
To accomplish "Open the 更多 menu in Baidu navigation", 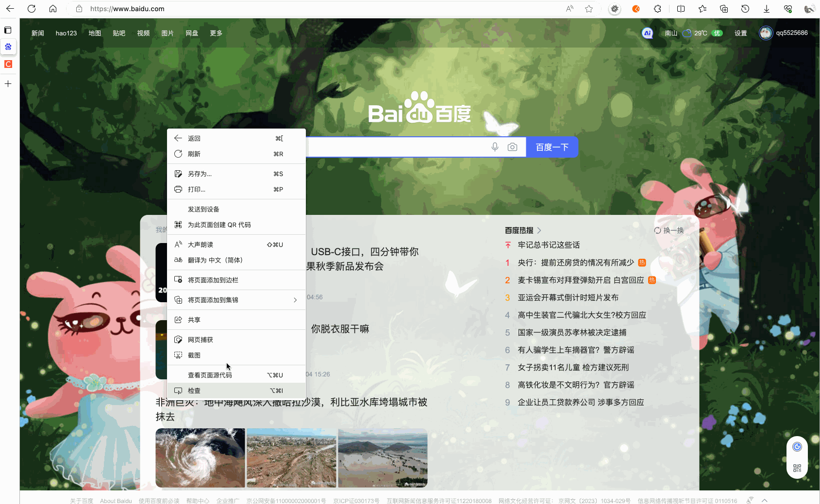I will 216,33.
